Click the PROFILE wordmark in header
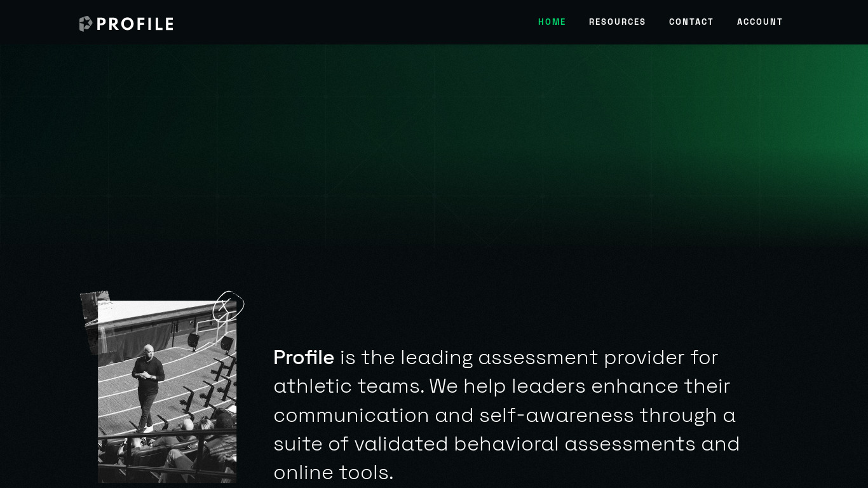Image resolution: width=868 pixels, height=488 pixels. [135, 24]
